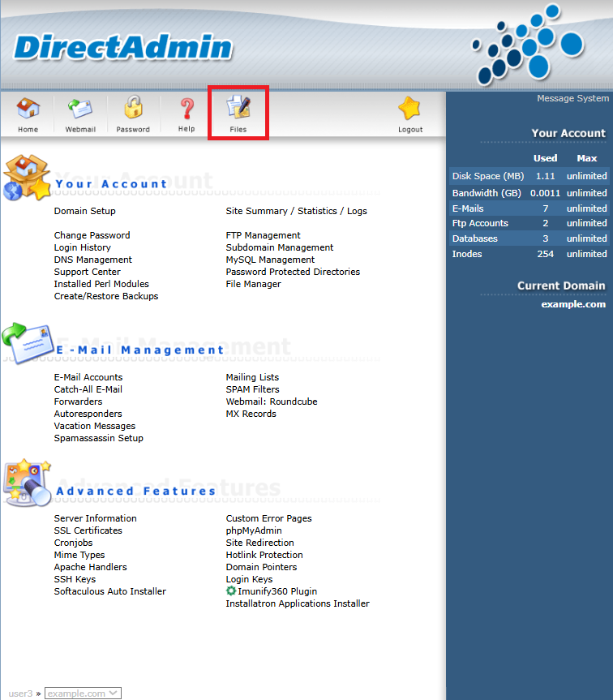The image size is (613, 700).
Task: Click the Imunify360 gear icon
Action: (230, 590)
